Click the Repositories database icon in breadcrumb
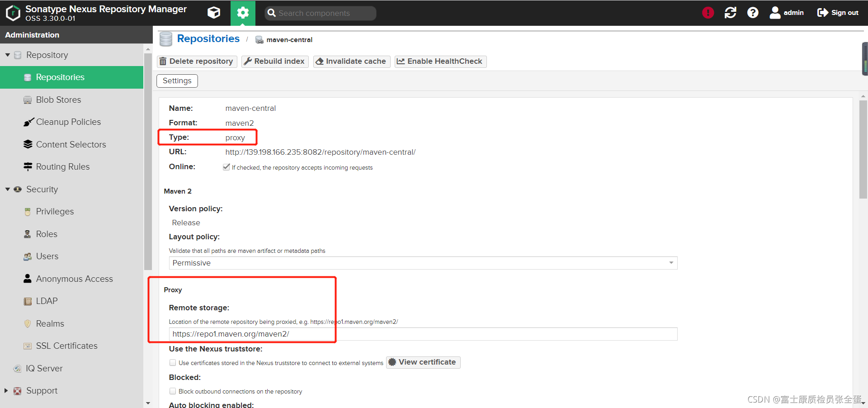Screen dimensions: 868x408 click(x=166, y=39)
